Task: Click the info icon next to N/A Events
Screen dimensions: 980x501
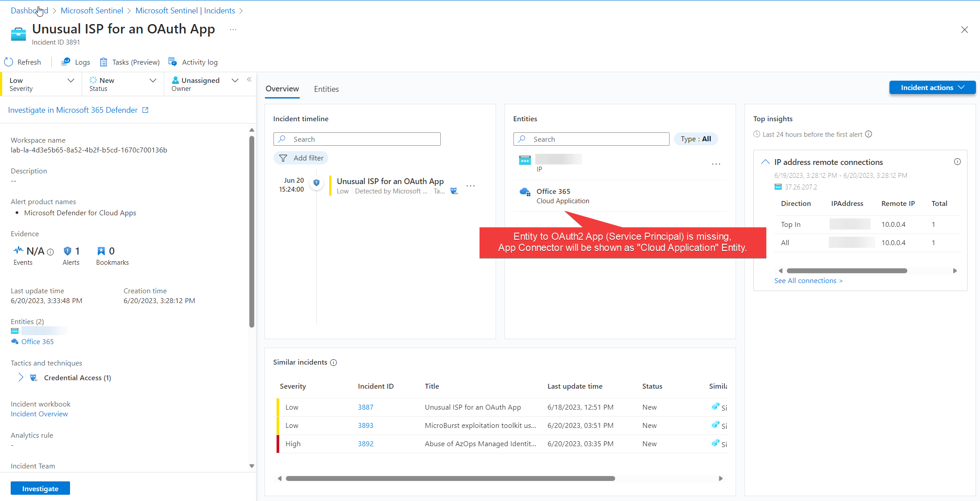Action: click(50, 252)
